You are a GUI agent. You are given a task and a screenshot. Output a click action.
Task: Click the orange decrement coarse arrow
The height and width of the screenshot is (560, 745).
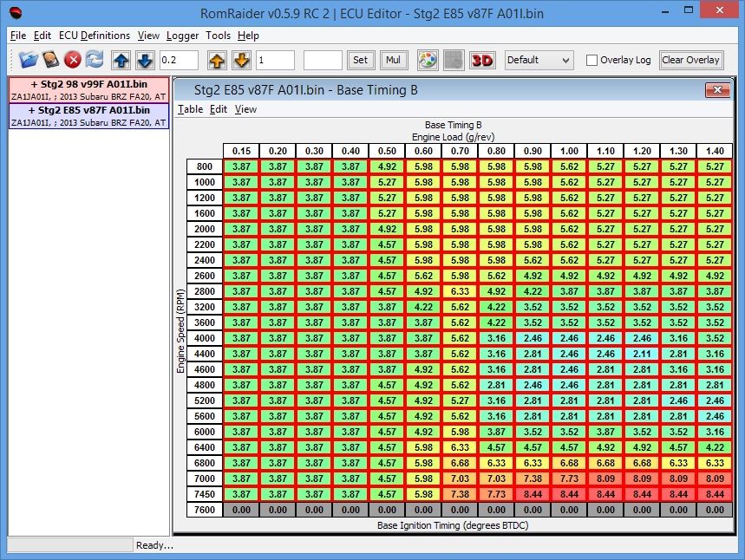coord(242,61)
